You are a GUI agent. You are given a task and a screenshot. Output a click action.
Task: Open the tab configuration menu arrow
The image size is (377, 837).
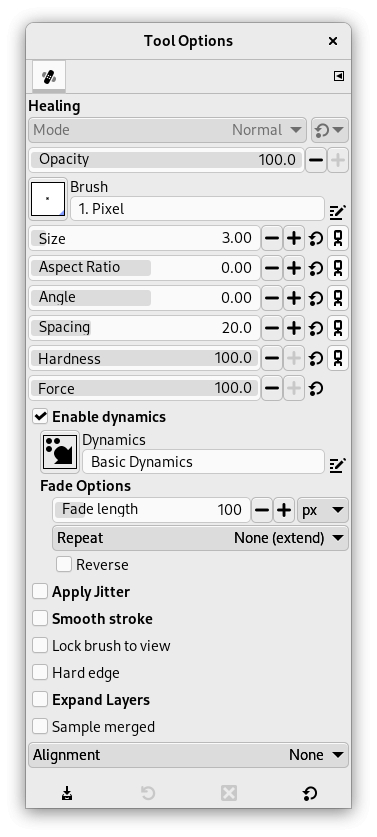339,76
